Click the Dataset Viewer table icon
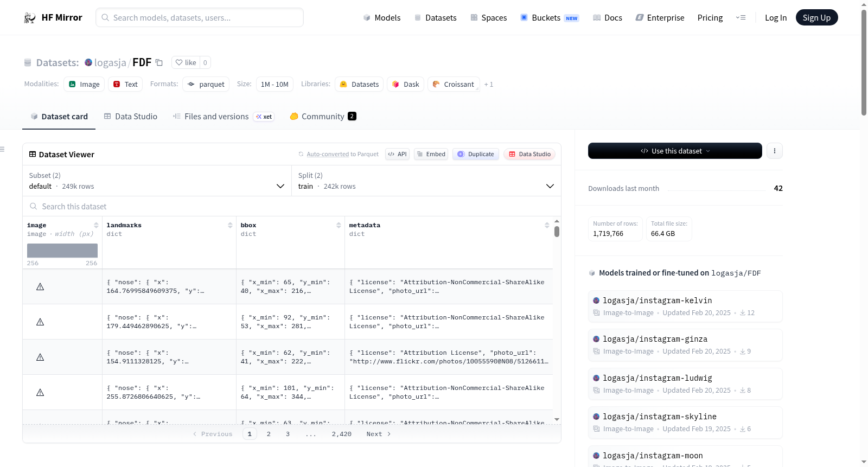868x467 pixels. point(33,155)
